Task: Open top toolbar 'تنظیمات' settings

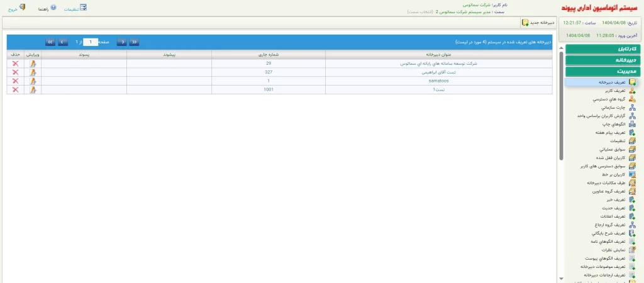Action: tap(75, 8)
